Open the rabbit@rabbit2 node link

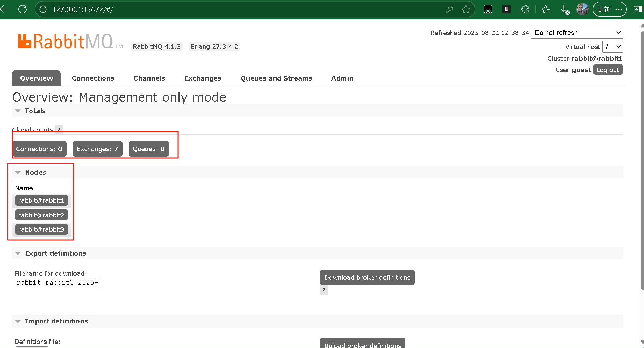(x=41, y=215)
